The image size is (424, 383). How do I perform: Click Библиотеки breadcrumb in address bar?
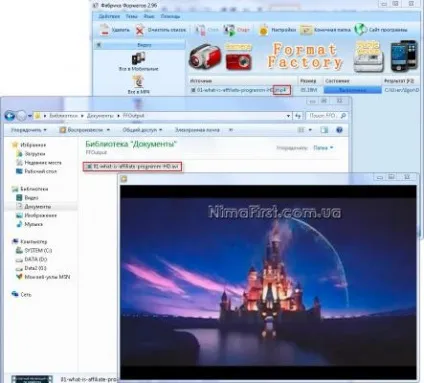[63, 116]
